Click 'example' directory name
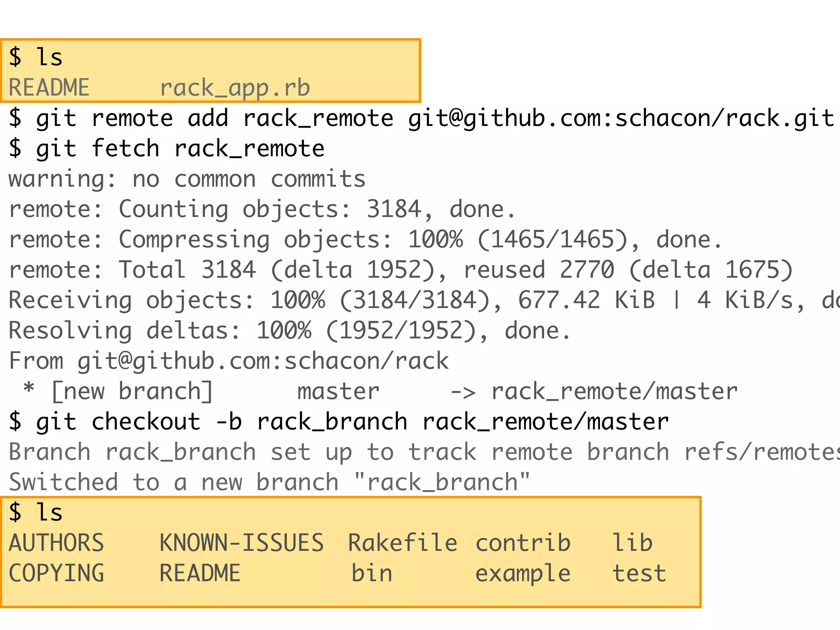The height and width of the screenshot is (630, 840). click(x=523, y=574)
